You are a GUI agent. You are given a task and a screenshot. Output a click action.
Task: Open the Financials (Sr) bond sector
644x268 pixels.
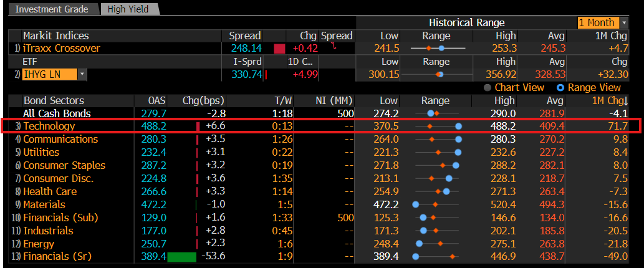click(x=57, y=257)
